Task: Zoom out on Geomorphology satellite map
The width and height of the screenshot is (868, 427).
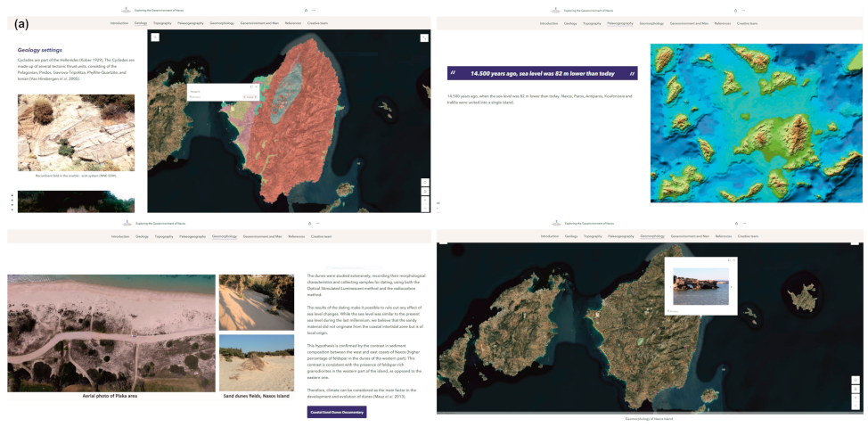Action: [x=856, y=406]
